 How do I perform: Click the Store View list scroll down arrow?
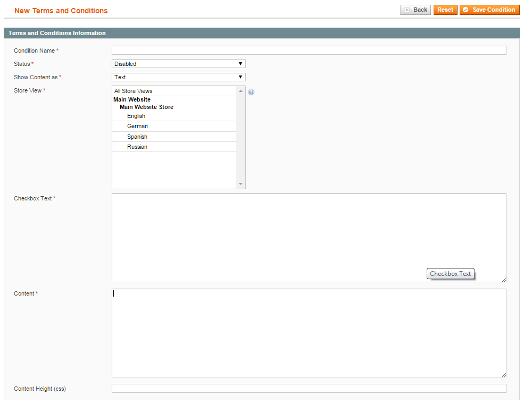click(x=240, y=184)
